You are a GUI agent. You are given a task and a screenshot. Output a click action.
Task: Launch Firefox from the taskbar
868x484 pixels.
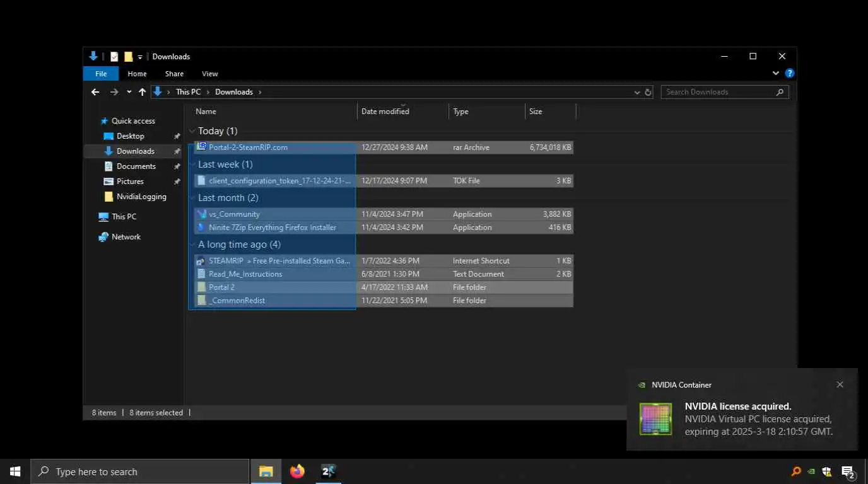(297, 471)
